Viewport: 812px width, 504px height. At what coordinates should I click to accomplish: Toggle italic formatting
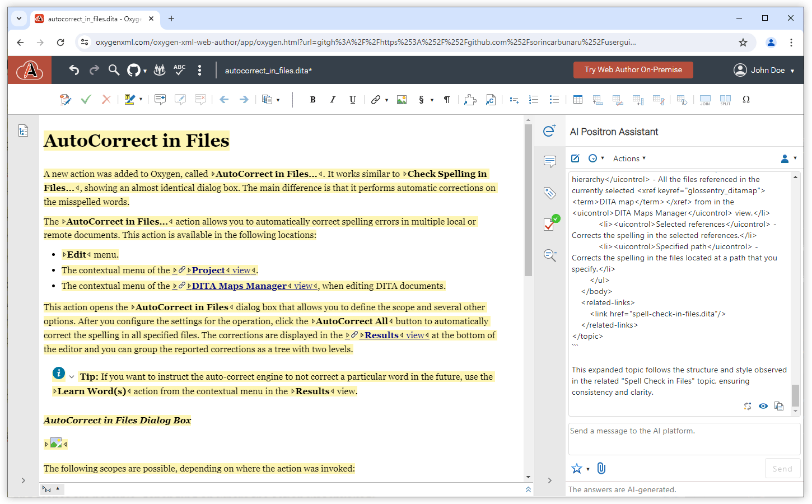[x=333, y=100]
